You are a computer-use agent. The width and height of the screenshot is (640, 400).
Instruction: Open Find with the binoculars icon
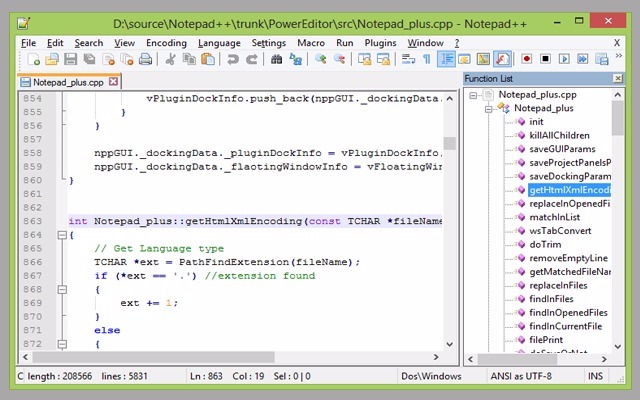tap(276, 59)
